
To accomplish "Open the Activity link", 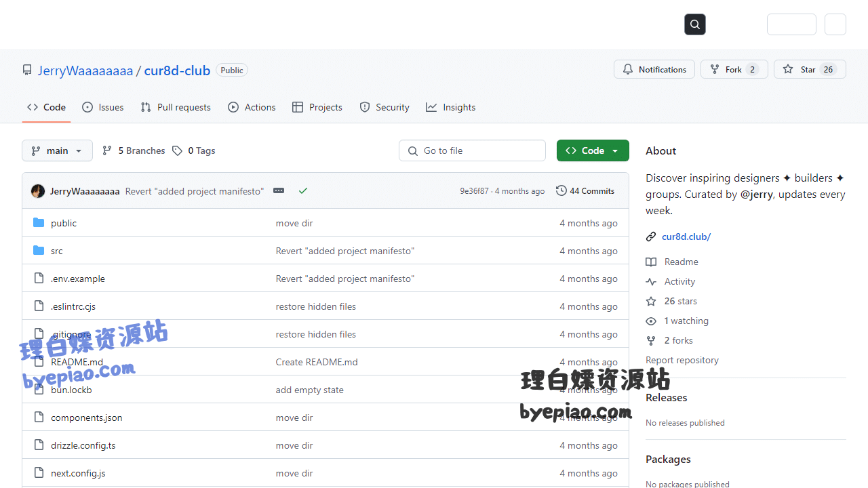I will (x=680, y=281).
